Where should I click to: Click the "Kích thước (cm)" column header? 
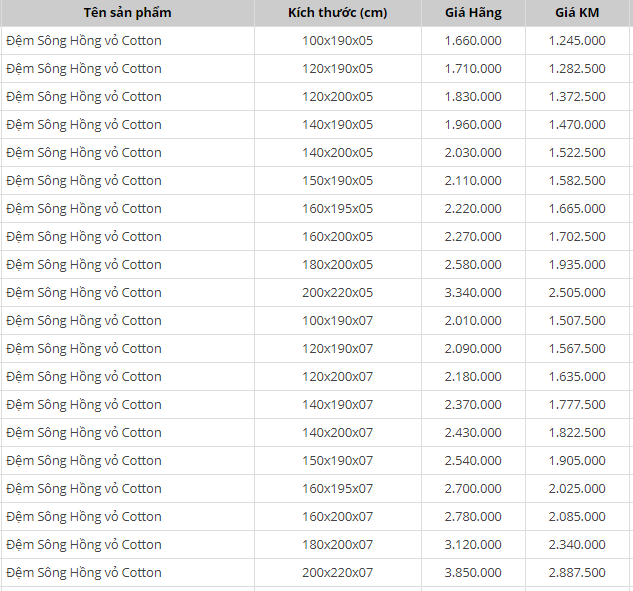337,13
